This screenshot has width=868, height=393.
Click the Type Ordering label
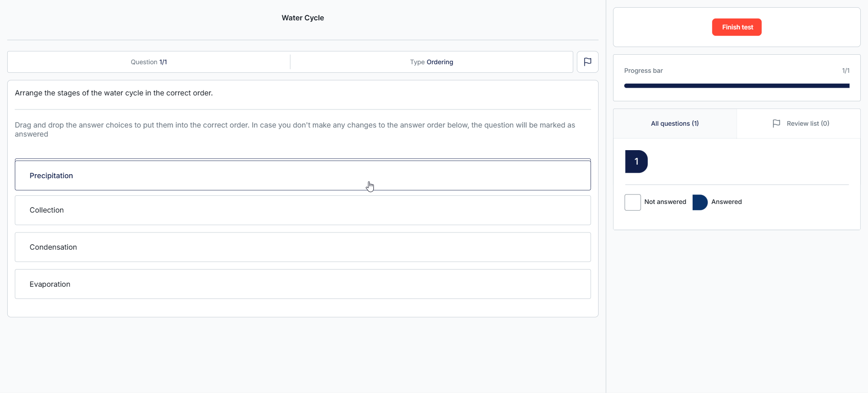pyautogui.click(x=431, y=62)
